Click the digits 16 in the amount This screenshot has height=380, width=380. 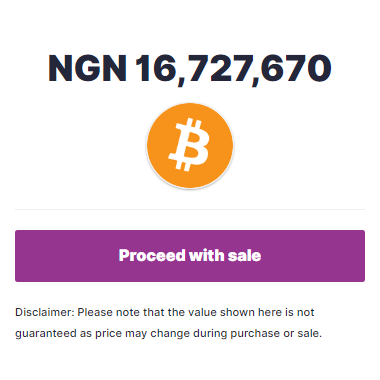click(156, 68)
